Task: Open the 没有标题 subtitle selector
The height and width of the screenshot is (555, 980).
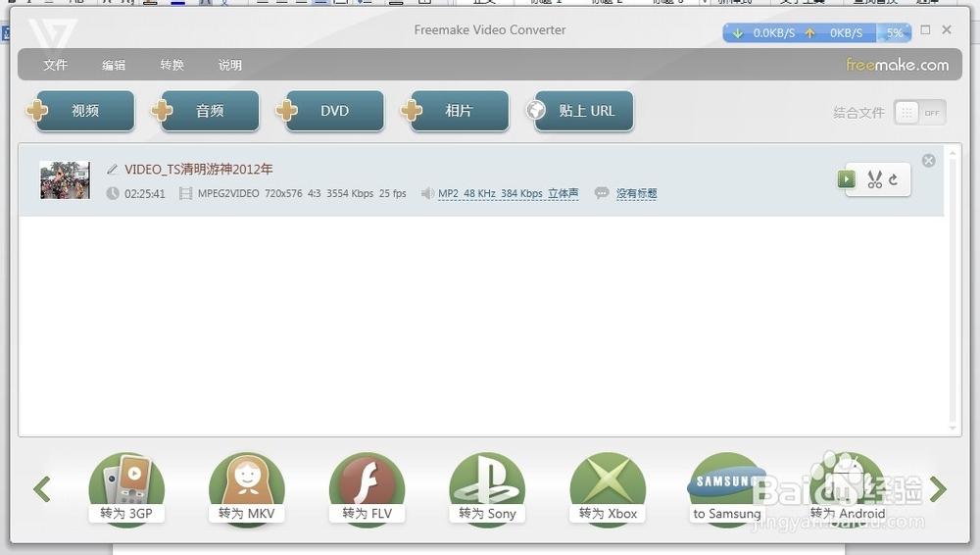Action: point(636,194)
